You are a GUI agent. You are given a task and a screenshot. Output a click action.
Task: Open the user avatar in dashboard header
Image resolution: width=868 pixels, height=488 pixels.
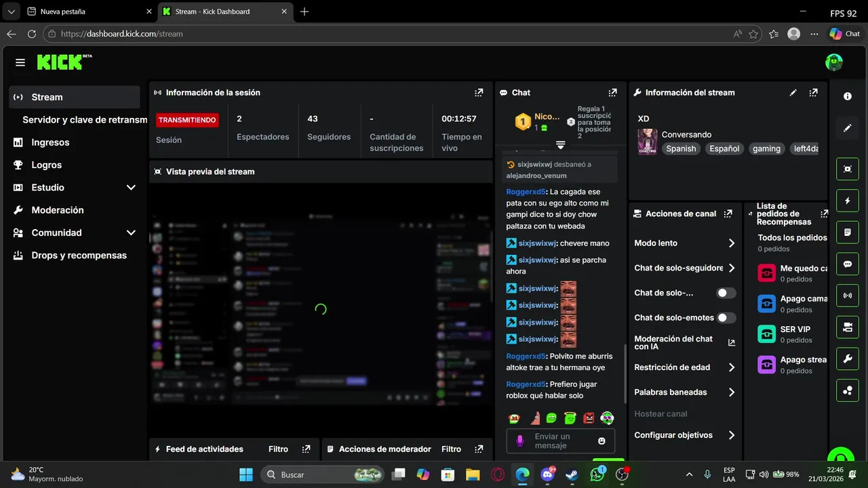[834, 62]
